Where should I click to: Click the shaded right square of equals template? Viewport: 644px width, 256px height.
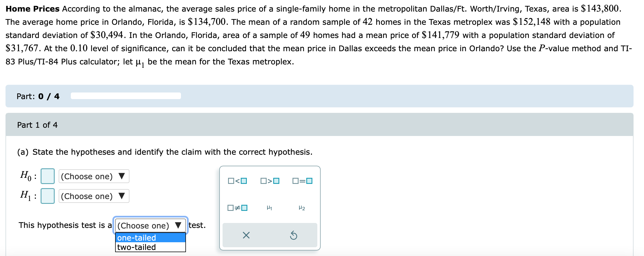pos(309,181)
